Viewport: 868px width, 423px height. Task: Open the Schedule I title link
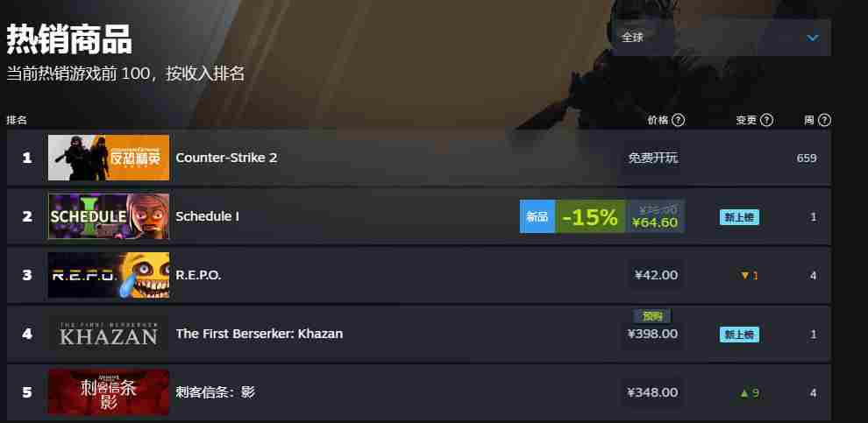(207, 216)
